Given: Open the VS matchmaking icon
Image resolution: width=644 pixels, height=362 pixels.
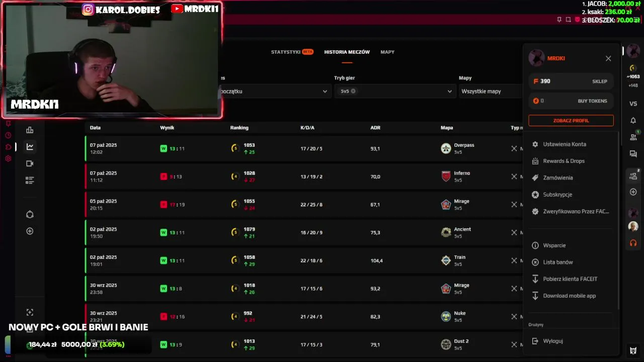Looking at the screenshot, I should (633, 104).
